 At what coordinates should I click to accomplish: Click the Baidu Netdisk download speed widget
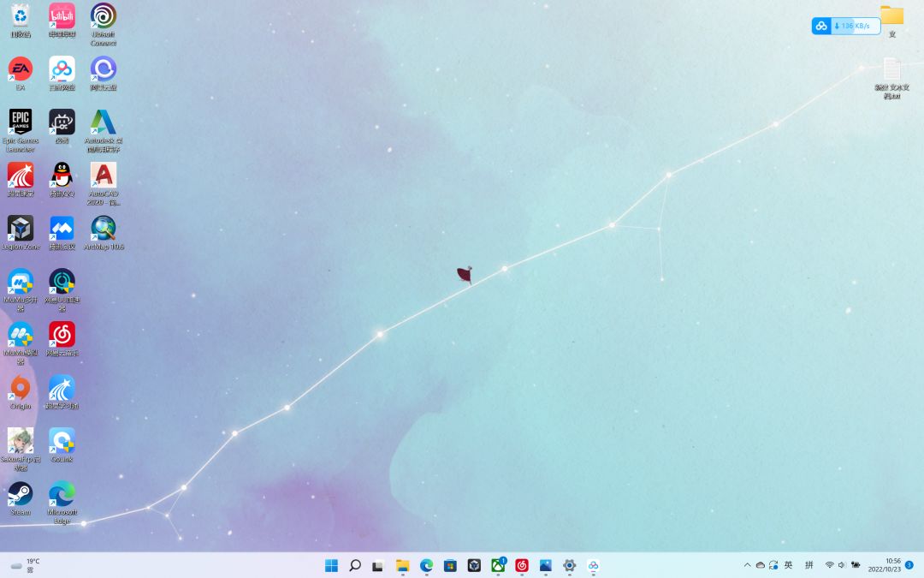coord(845,26)
